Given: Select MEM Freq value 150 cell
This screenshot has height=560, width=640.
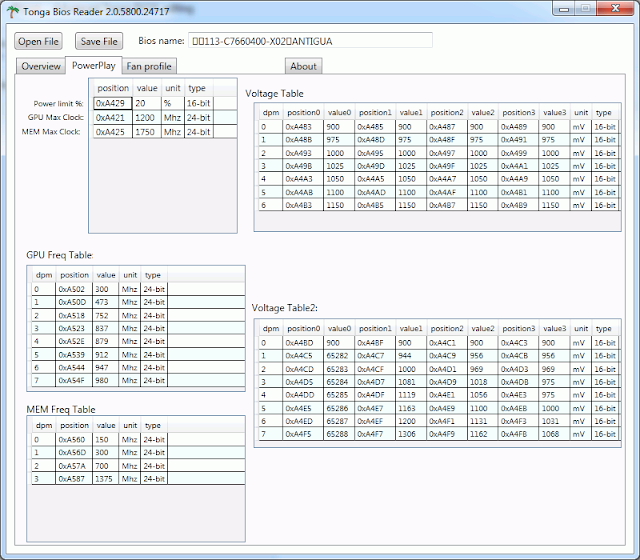Looking at the screenshot, I should pyautogui.click(x=105, y=440).
